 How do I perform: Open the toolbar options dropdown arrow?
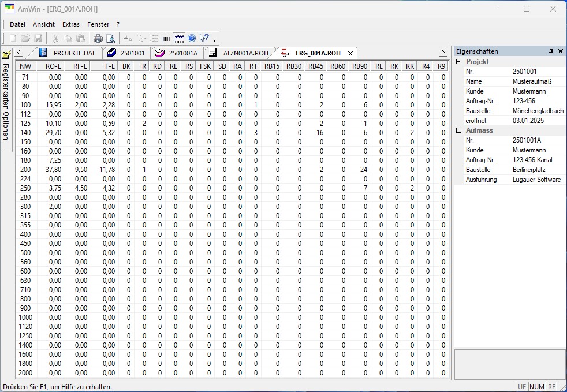tap(214, 40)
